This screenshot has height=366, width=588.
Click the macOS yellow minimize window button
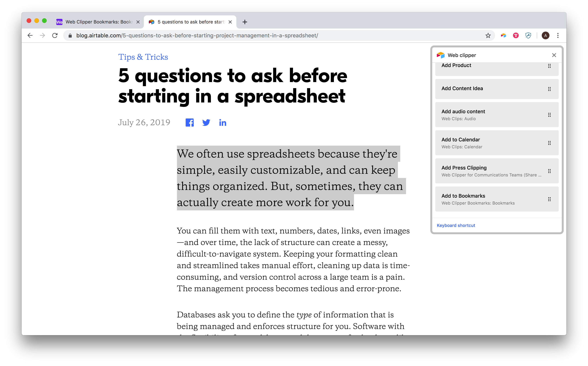tap(37, 21)
